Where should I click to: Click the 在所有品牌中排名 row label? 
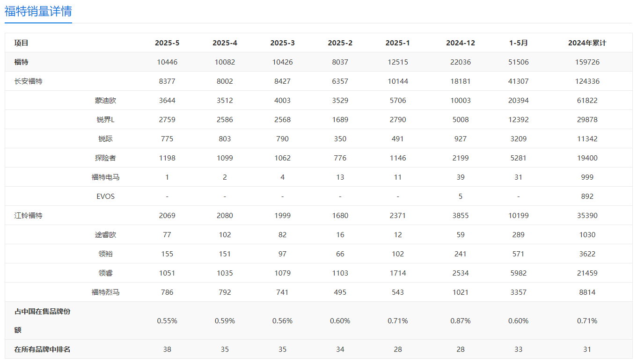point(43,349)
